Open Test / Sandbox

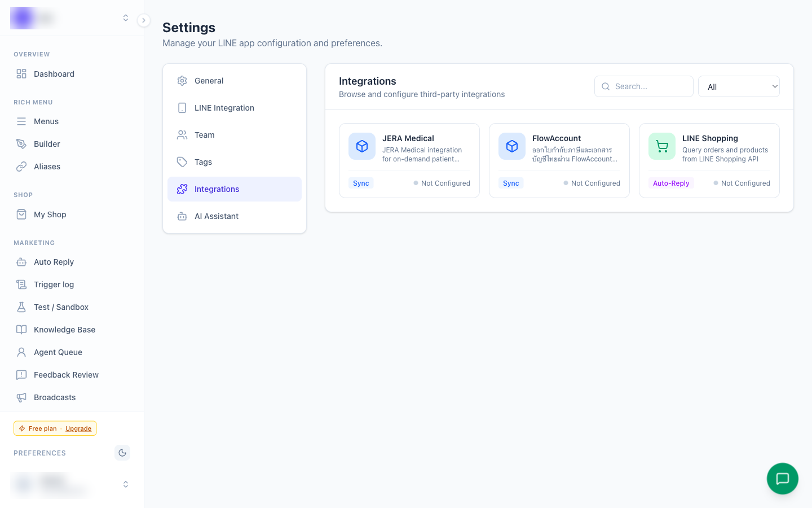pos(72,307)
